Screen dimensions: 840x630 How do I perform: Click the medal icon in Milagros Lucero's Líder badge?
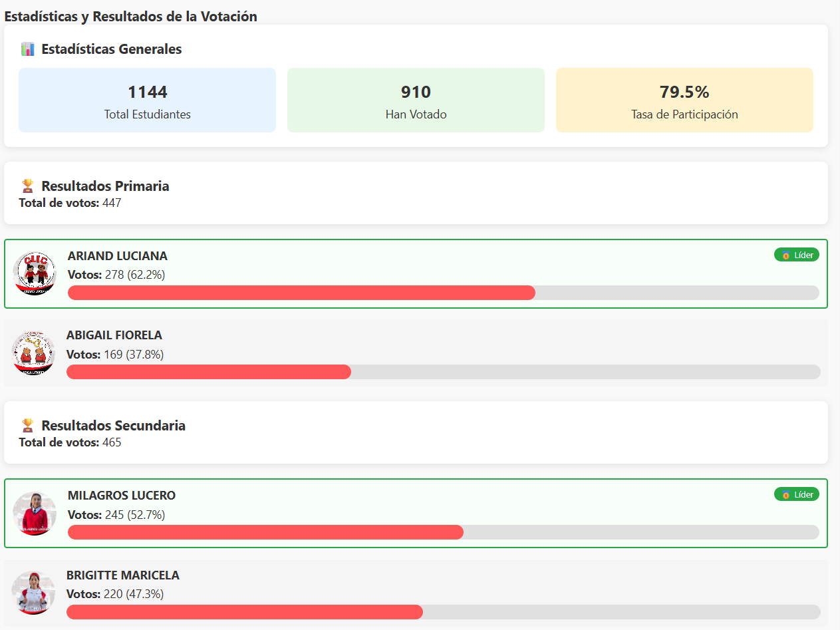pos(785,495)
